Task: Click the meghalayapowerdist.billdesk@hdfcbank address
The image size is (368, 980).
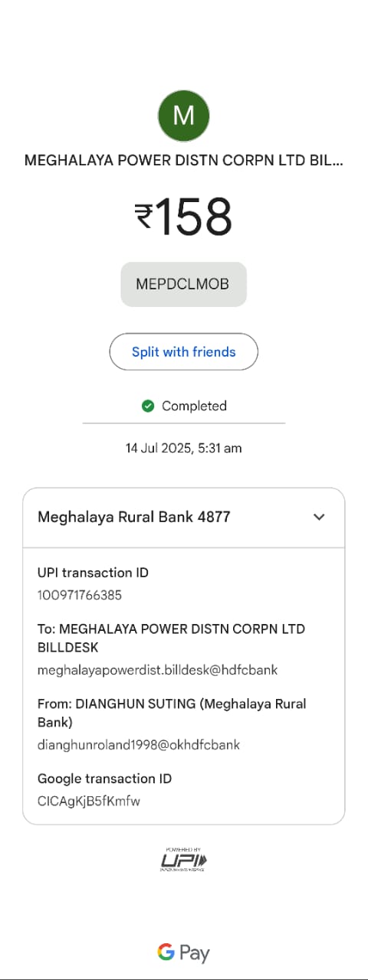Action: click(158, 670)
